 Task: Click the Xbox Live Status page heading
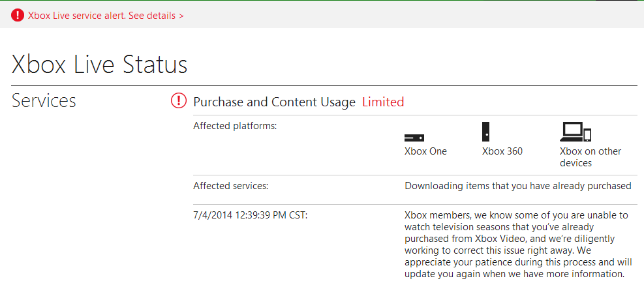click(100, 65)
